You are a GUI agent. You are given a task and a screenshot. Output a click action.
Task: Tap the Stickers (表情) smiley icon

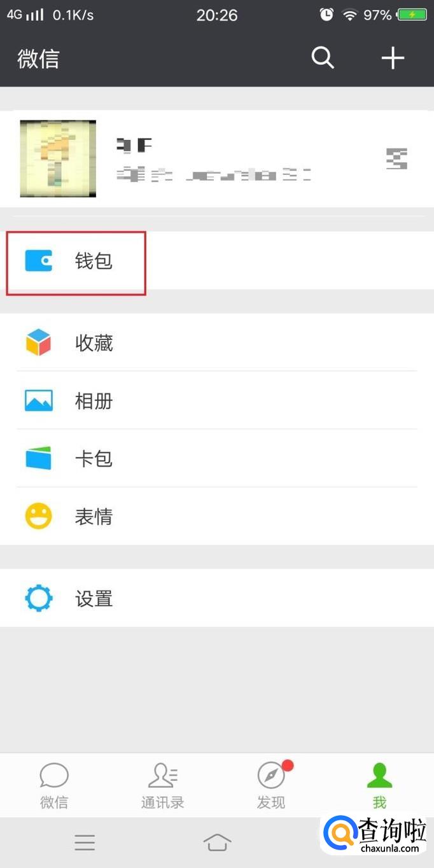[x=38, y=516]
